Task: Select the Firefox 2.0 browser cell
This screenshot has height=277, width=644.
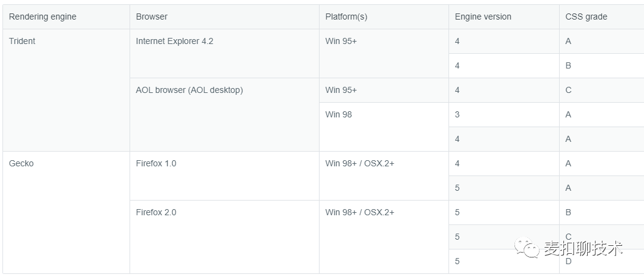Action: tap(224, 237)
